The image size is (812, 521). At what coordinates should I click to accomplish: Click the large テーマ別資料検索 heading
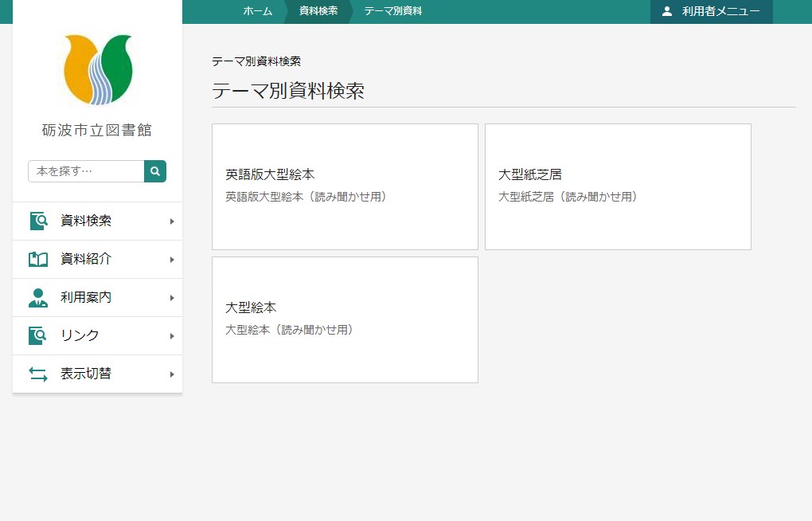tap(288, 91)
